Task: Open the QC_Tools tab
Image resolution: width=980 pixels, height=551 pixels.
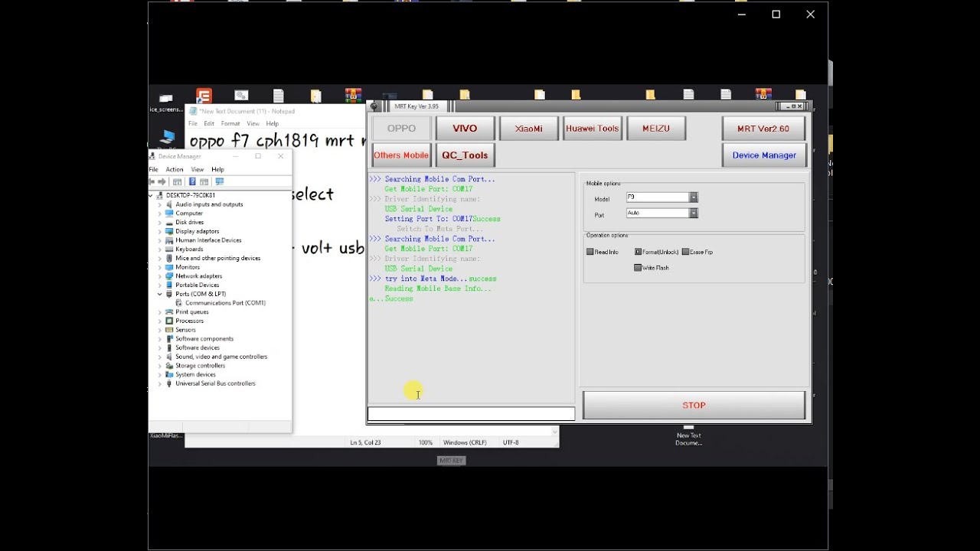Action: 465,155
